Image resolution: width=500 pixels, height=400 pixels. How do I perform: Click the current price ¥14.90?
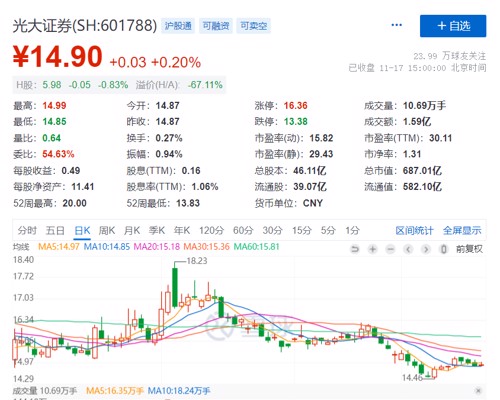point(57,57)
